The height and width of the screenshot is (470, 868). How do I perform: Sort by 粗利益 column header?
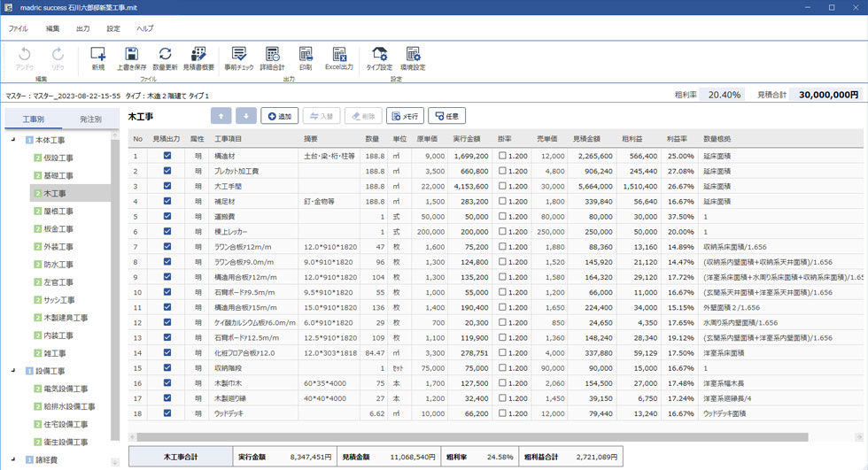632,139
